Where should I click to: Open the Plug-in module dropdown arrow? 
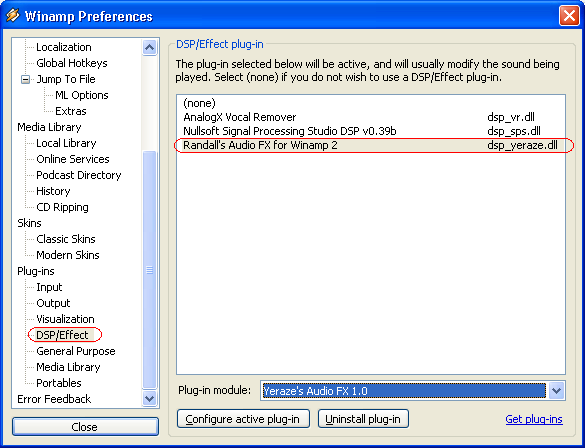(556, 391)
